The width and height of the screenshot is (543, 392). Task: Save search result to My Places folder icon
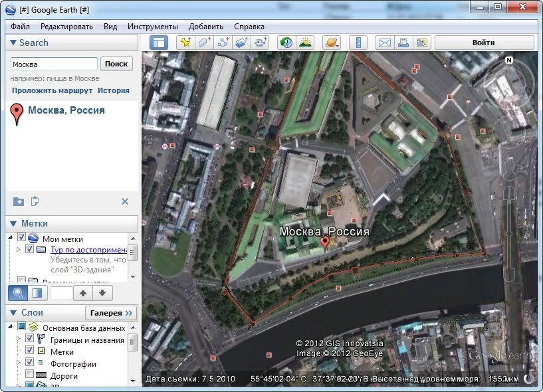pos(19,201)
